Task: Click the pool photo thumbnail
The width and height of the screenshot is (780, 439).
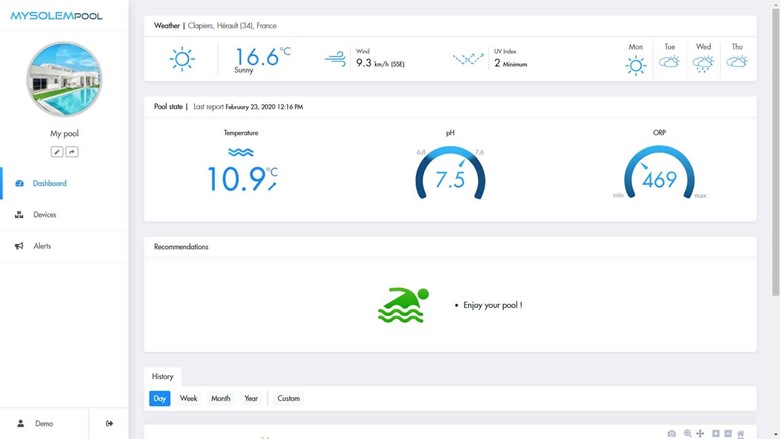Action: [64, 79]
